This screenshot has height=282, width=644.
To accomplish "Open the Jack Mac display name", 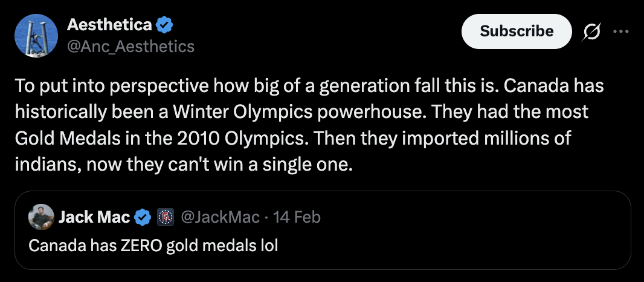I will point(94,217).
